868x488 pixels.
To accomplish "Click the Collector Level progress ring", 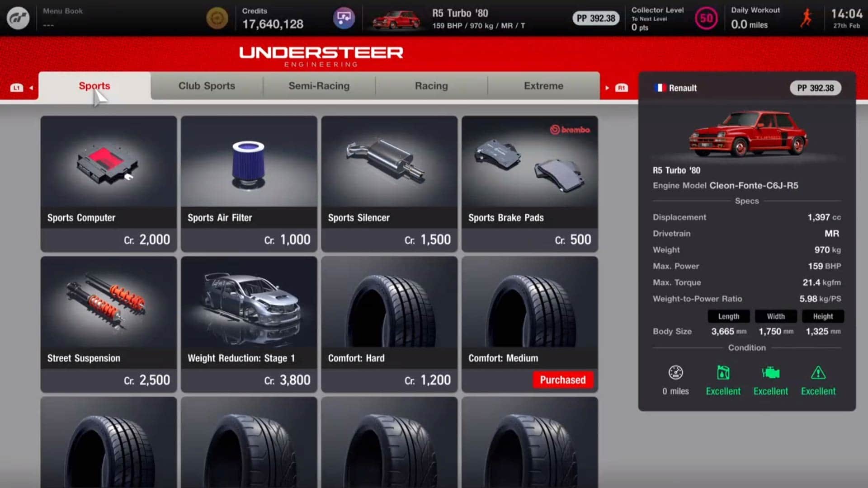I will pos(706,18).
